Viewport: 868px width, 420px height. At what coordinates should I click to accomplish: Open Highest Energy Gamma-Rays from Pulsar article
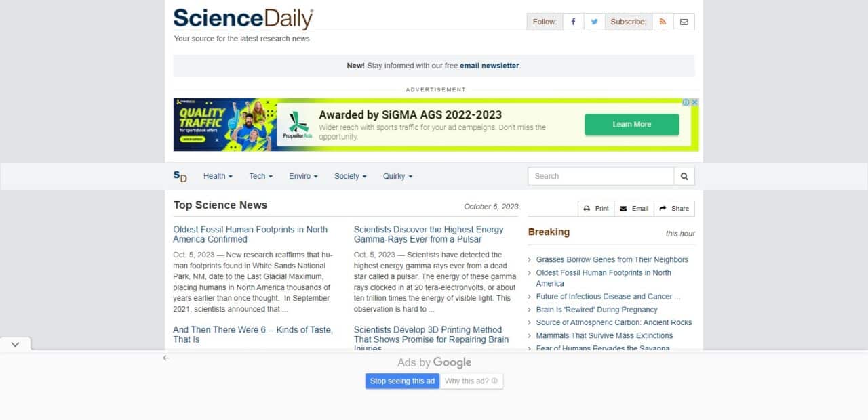[429, 234]
